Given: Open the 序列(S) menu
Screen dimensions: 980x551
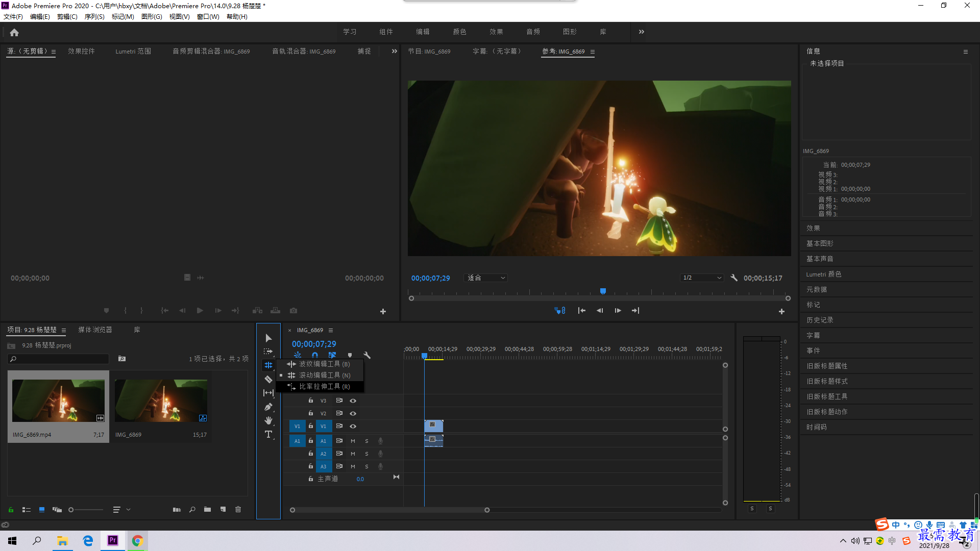Looking at the screenshot, I should (94, 16).
